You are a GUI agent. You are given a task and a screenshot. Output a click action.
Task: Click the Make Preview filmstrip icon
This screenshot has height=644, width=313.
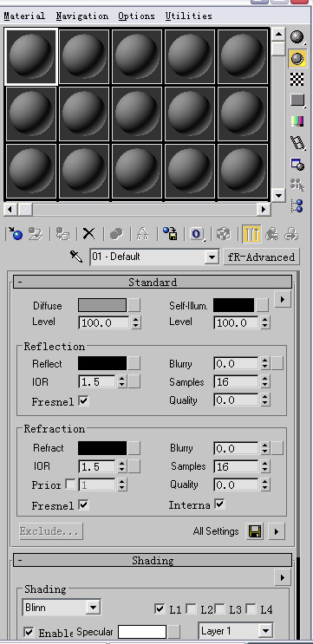tap(297, 142)
